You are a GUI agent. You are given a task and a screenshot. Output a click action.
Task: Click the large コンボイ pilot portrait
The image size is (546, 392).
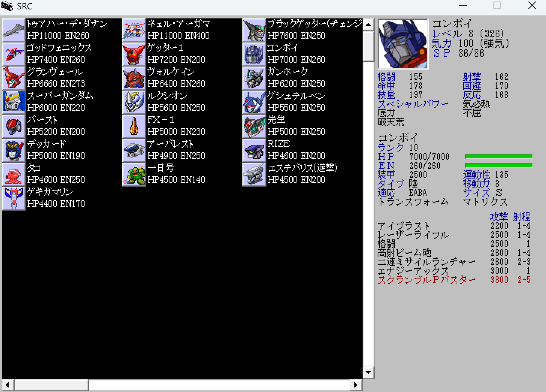click(403, 44)
